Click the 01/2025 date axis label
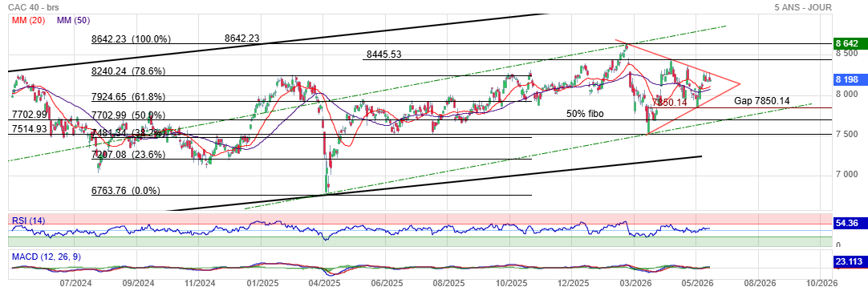The height and width of the screenshot is (291, 868). [x=261, y=283]
